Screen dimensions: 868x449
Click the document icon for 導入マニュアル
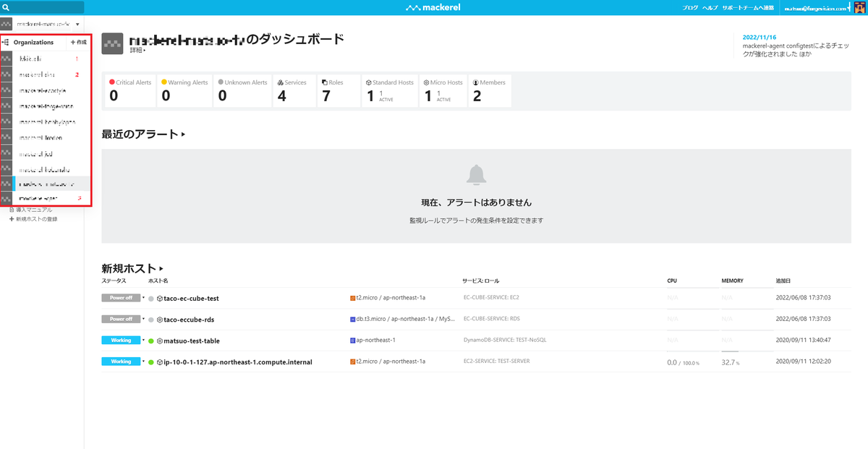pos(12,210)
